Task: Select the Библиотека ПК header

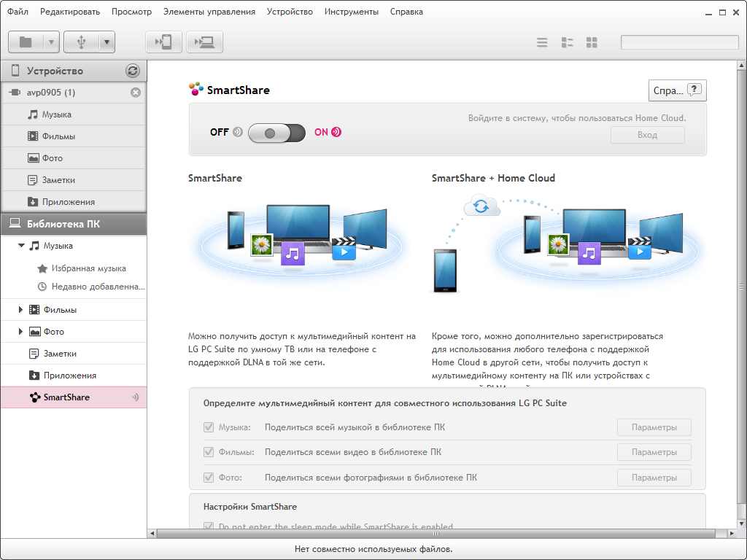Action: 74,225
